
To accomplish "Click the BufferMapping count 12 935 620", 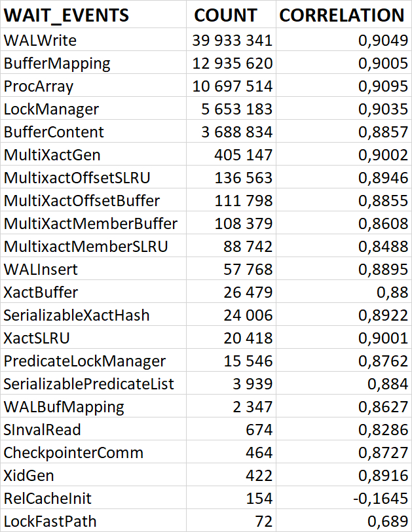I will tap(233, 63).
